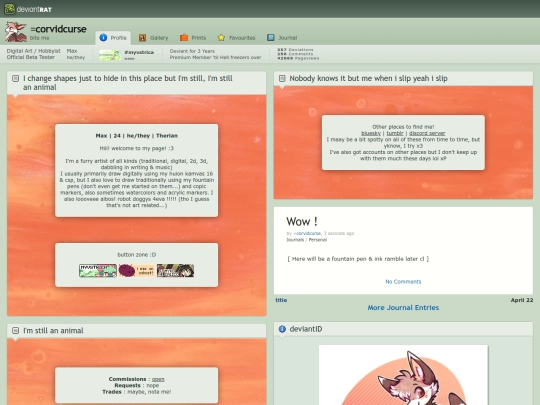Viewport: 540px width, 405px height.
Task: Click the Commissions 'open' link
Action: 158,379
